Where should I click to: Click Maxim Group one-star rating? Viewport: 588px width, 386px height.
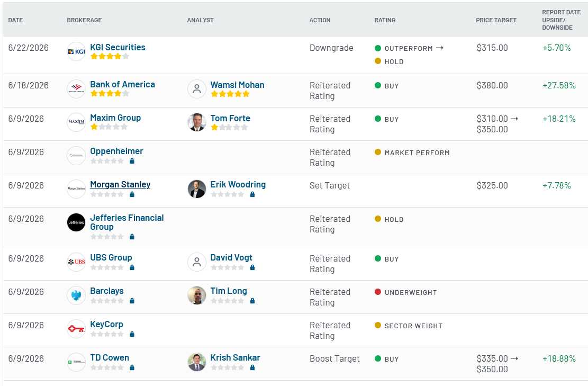coord(109,127)
